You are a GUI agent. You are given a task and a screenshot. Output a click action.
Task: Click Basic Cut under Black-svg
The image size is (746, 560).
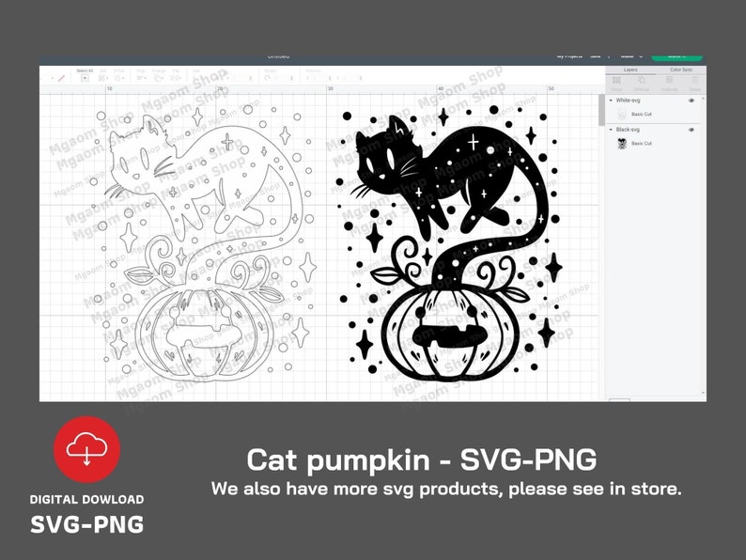tap(642, 143)
